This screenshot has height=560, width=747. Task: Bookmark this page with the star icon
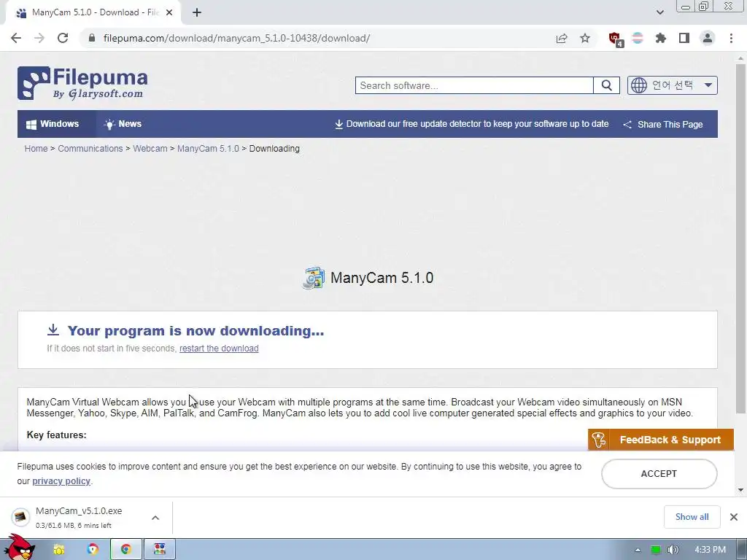585,38
